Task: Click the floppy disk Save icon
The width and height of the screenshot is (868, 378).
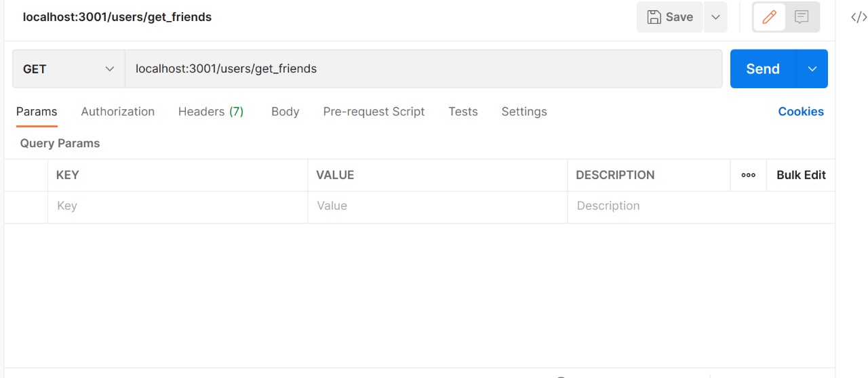Action: point(654,17)
